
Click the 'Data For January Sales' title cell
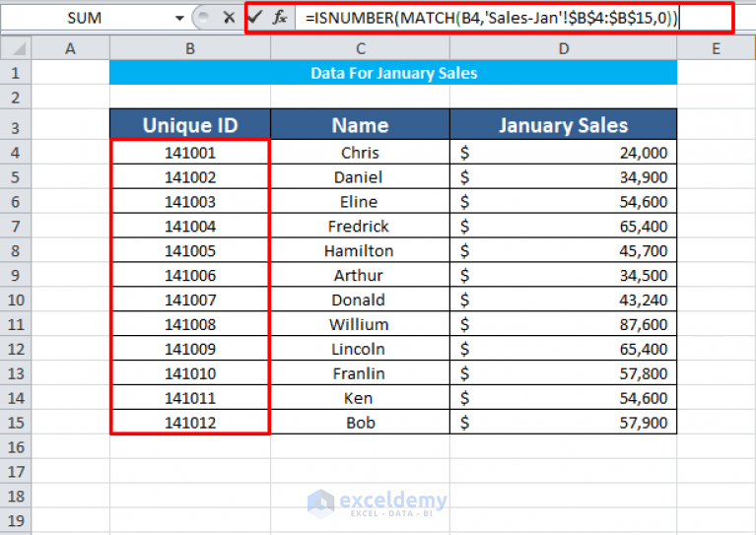pos(393,73)
